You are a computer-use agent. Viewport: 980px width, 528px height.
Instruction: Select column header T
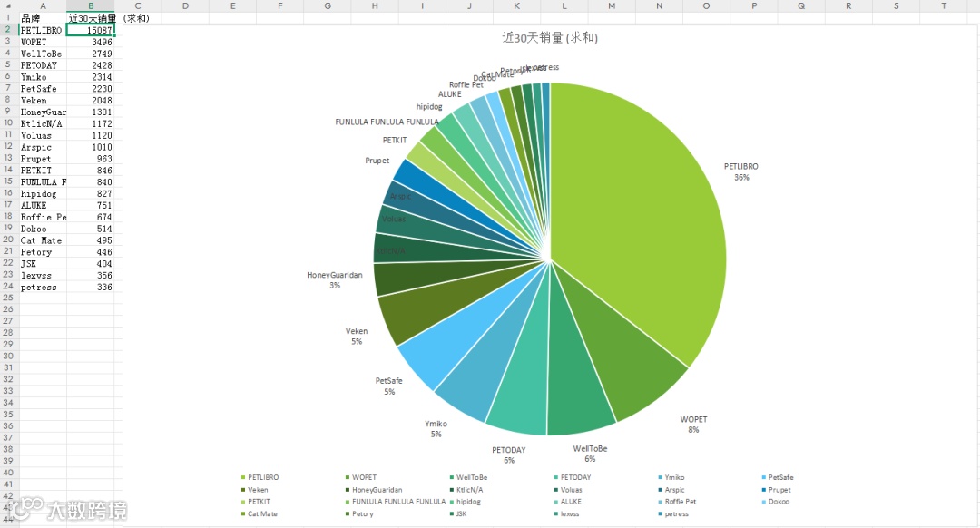943,5
